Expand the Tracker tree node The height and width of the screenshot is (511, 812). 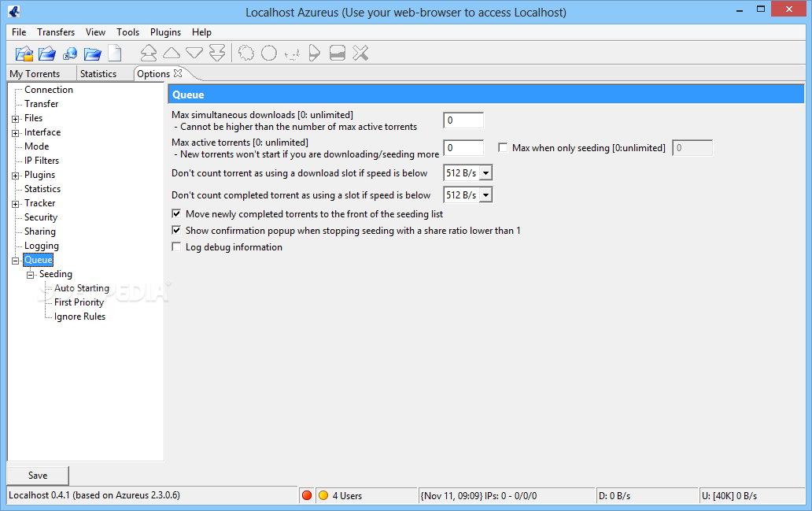16,204
